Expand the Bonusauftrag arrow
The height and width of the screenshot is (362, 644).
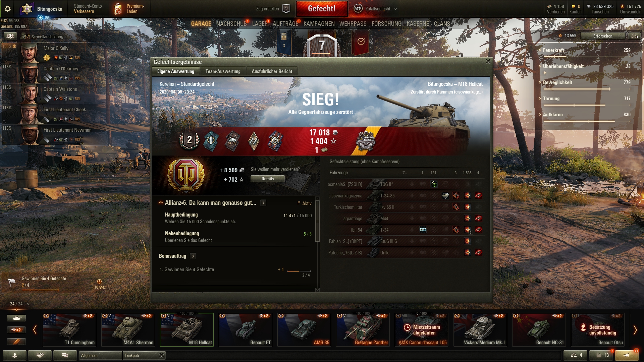pyautogui.click(x=193, y=256)
